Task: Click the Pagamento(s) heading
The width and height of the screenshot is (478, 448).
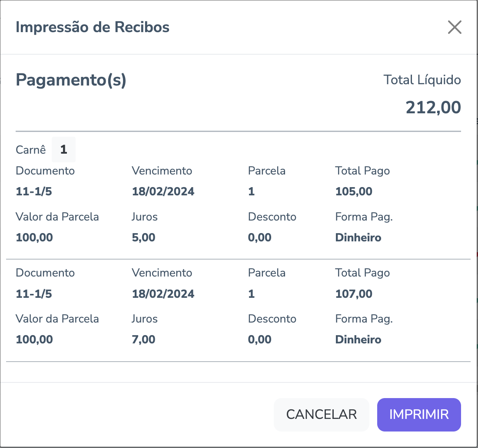Action: 71,80
